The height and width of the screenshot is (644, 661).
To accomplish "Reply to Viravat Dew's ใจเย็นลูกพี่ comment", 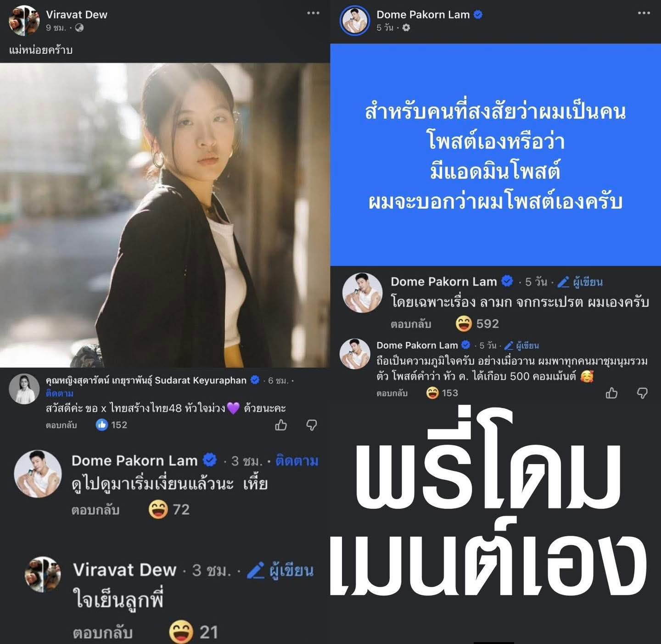I will (x=102, y=633).
